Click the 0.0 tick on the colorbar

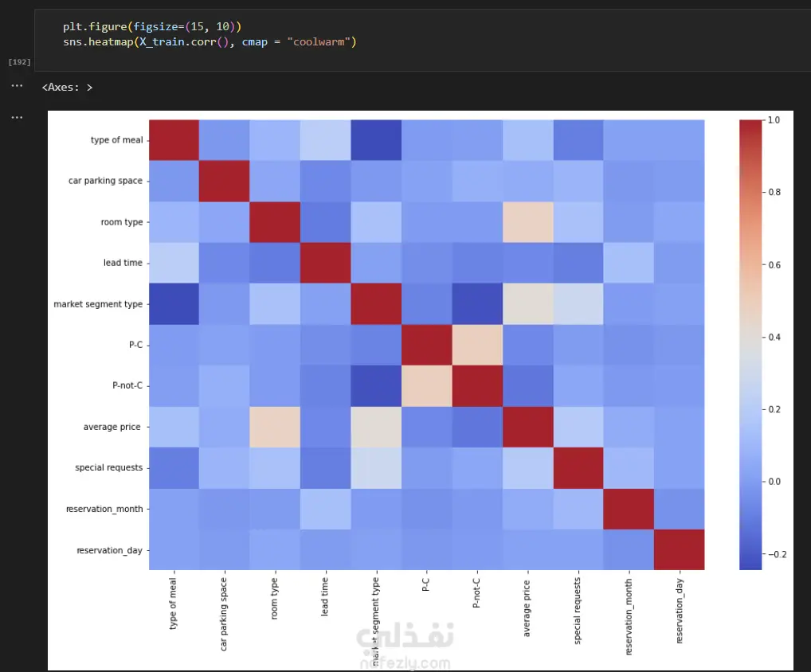[774, 481]
